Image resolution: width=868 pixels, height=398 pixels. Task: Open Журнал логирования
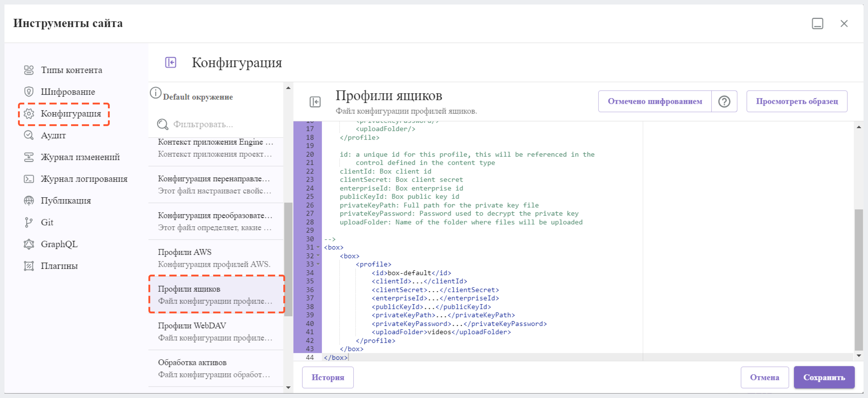[84, 179]
